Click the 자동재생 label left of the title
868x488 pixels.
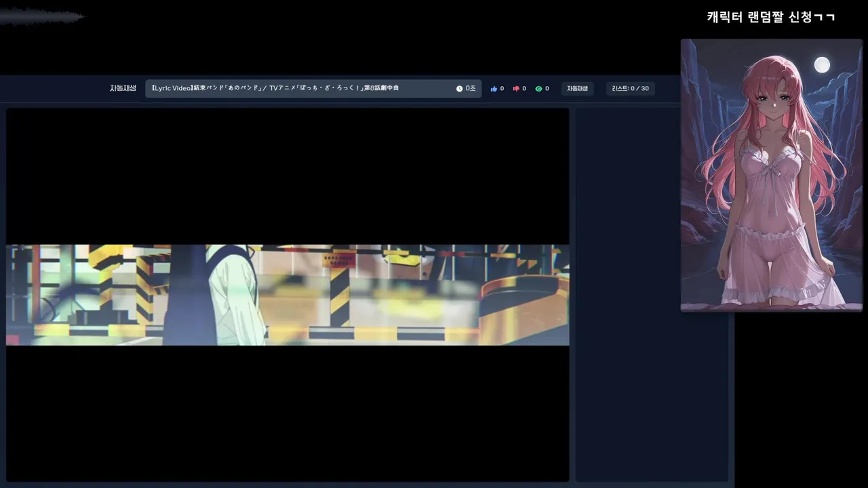pyautogui.click(x=123, y=88)
